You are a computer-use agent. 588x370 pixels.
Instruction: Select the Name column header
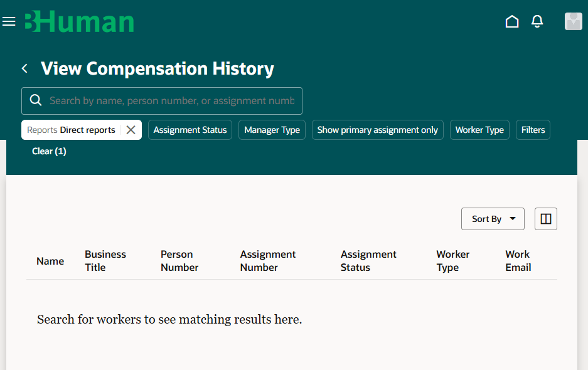coord(50,261)
